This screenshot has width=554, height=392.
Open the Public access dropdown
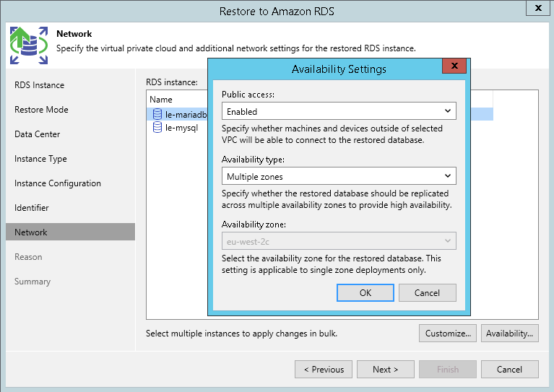(x=339, y=111)
